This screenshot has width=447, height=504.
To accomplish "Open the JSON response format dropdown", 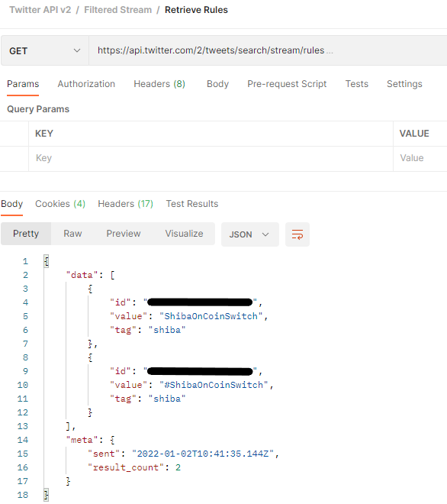I will click(x=250, y=234).
